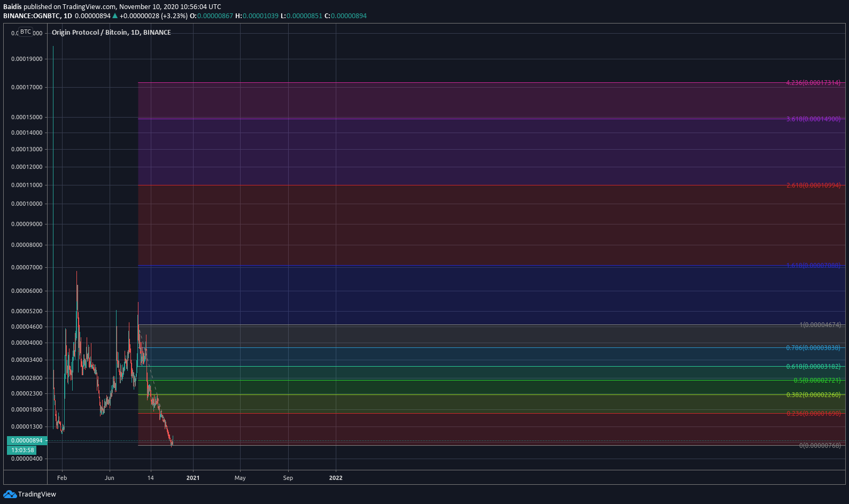849x504 pixels.
Task: Click the 14 date label on time axis
Action: pyautogui.click(x=151, y=478)
